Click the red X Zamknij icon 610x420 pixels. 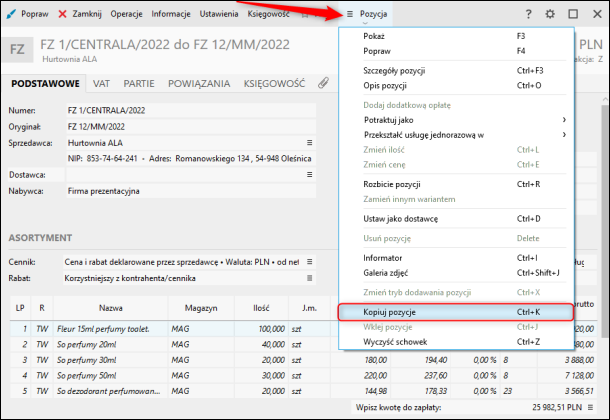62,14
